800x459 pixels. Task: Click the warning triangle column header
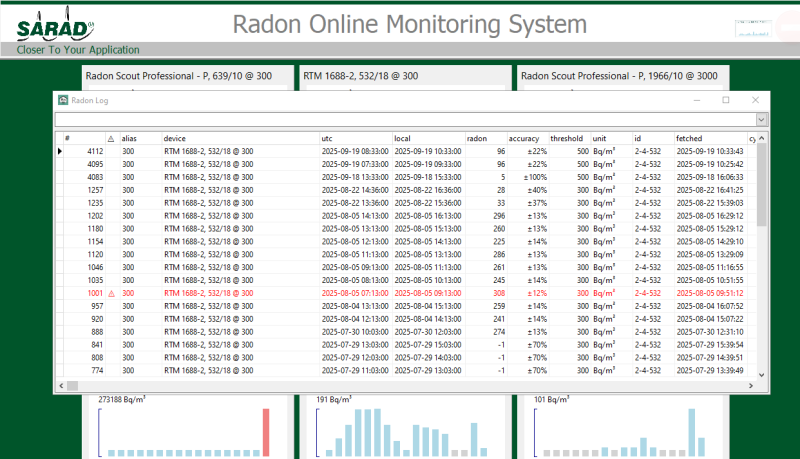pyautogui.click(x=111, y=138)
